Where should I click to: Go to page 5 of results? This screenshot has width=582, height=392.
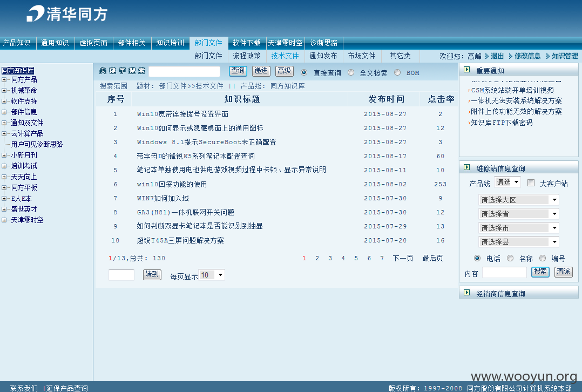[356, 258]
